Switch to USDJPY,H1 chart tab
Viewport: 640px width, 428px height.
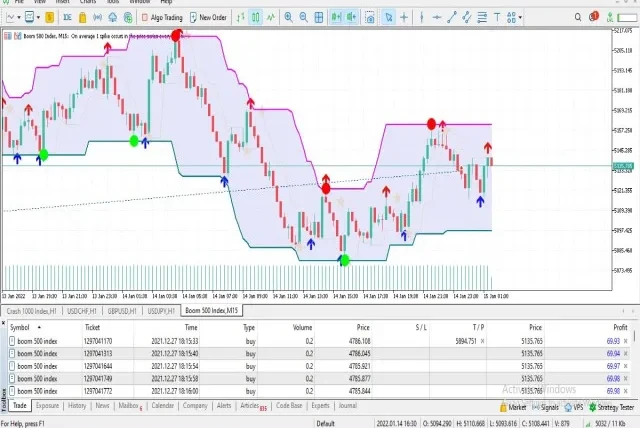pos(161,311)
